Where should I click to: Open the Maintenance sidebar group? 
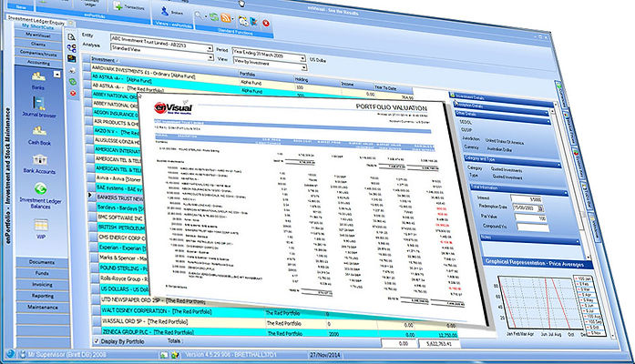click(43, 307)
